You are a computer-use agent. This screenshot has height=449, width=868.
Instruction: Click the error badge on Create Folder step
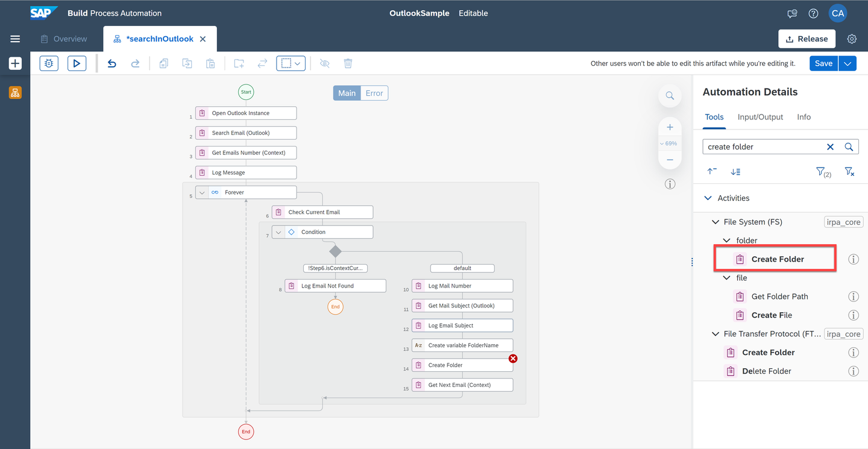pyautogui.click(x=513, y=359)
